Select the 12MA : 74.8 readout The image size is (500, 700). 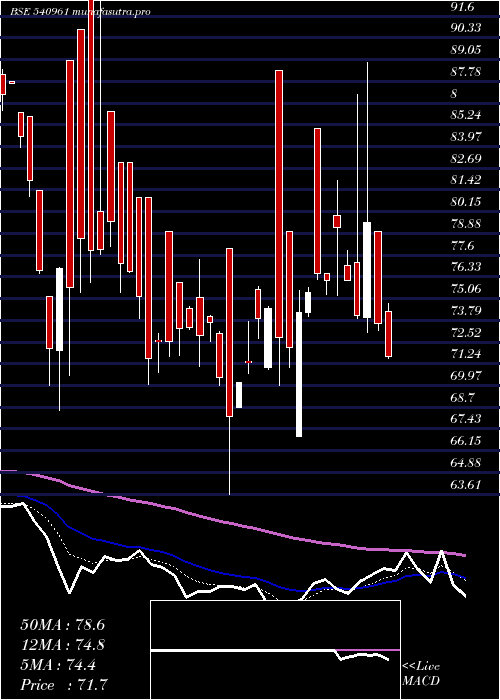62,645
